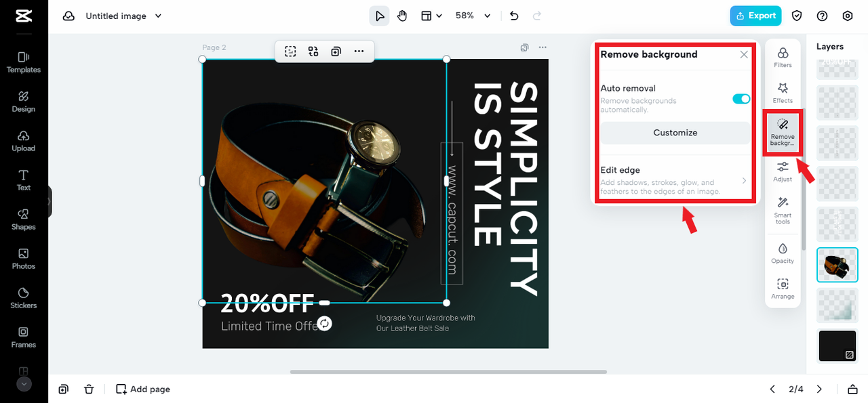Open Smart tools
This screenshot has height=403, width=868.
pyautogui.click(x=783, y=211)
